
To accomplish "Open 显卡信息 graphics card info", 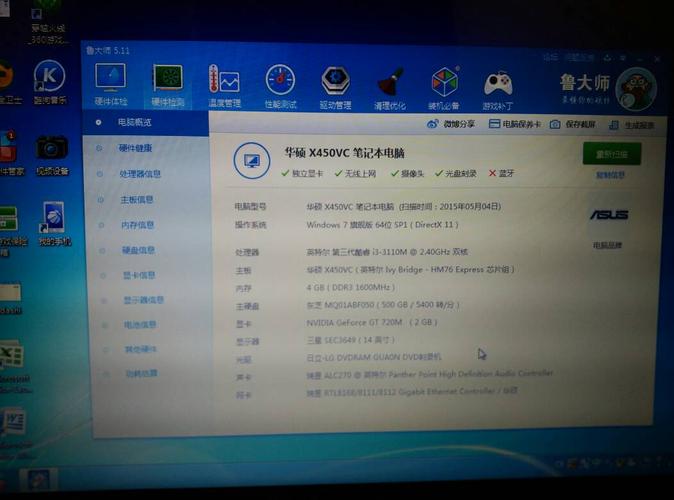I will [139, 275].
